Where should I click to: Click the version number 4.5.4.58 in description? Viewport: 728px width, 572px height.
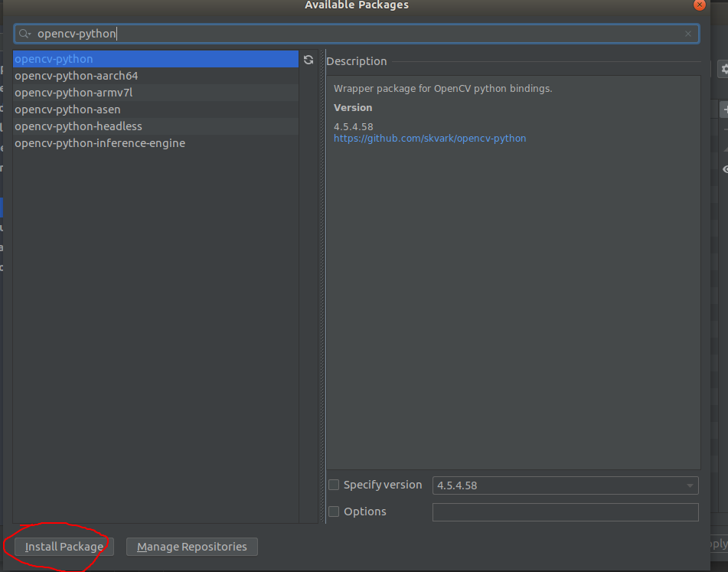pos(354,127)
